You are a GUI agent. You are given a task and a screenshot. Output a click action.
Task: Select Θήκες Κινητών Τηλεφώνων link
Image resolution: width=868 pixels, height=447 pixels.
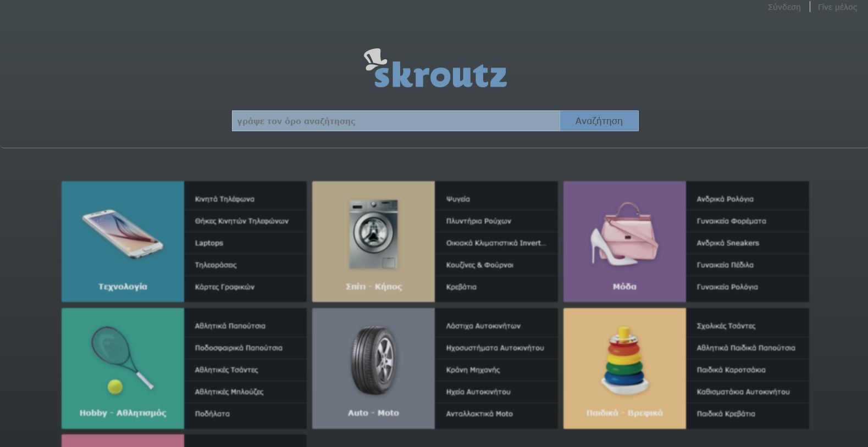click(x=241, y=221)
